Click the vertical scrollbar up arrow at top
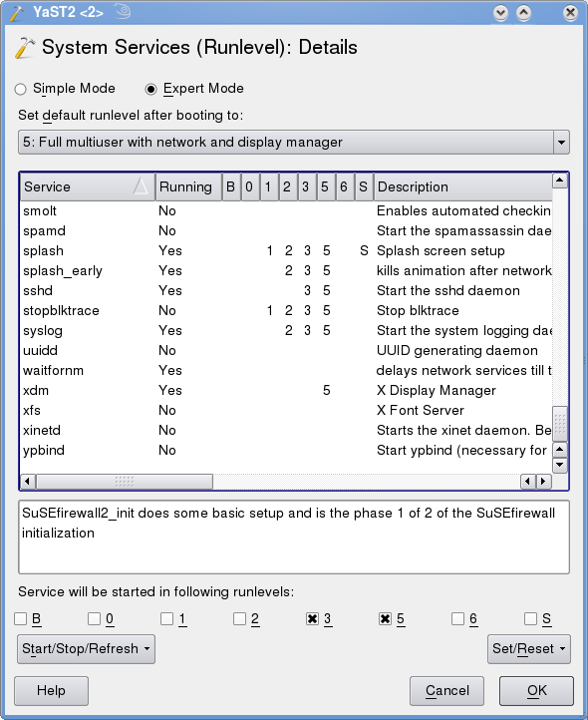Image resolution: width=588 pixels, height=720 pixels. pyautogui.click(x=560, y=180)
